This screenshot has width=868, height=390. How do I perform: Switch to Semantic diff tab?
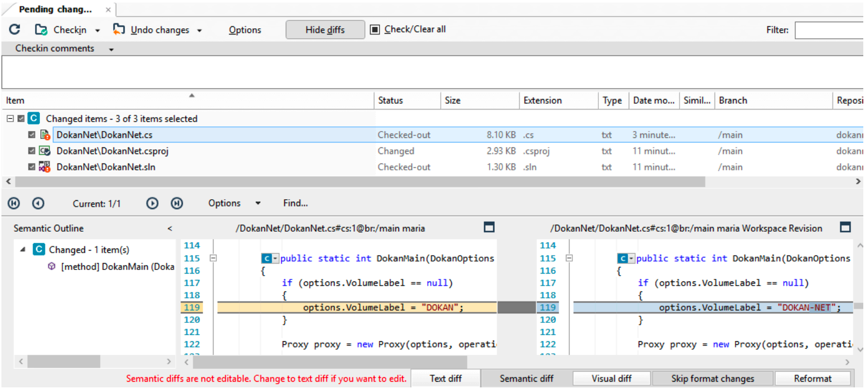(526, 378)
